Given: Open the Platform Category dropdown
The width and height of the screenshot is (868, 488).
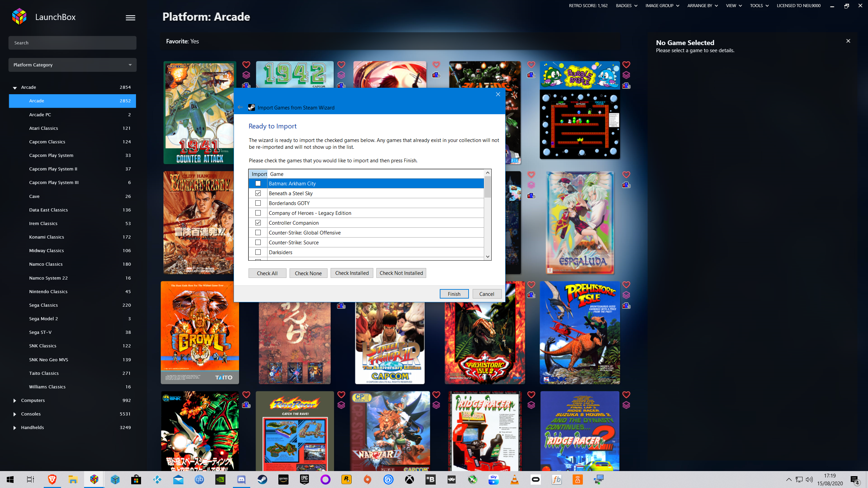Looking at the screenshot, I should (x=72, y=65).
